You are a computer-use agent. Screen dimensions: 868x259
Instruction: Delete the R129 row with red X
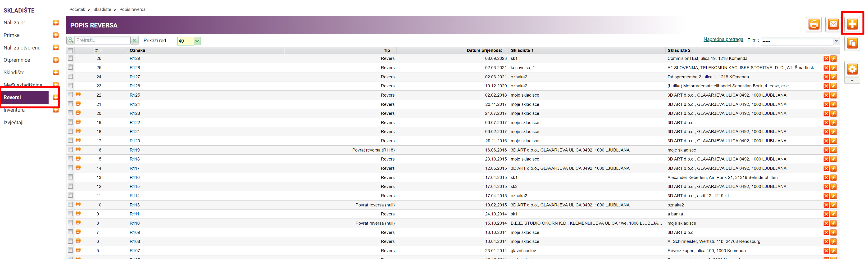[x=826, y=59]
